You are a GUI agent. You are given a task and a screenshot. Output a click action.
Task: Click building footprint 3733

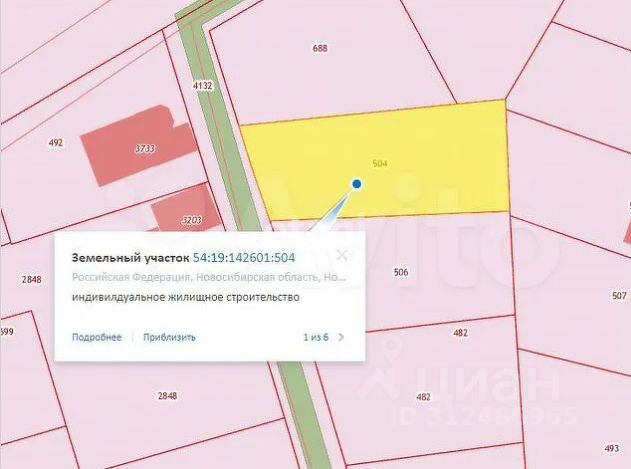[139, 145]
